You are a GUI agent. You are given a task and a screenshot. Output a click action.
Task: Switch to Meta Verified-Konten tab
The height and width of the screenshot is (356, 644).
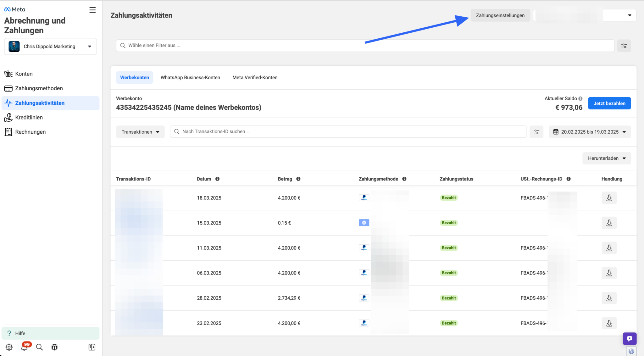[255, 77]
